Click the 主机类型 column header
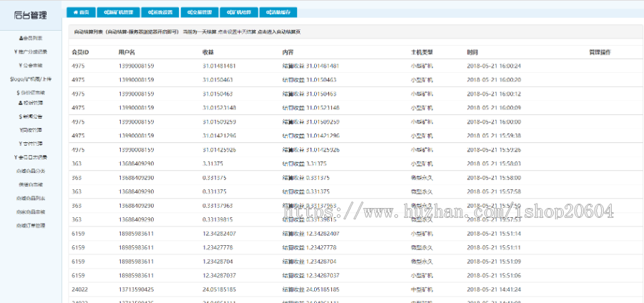644x303 pixels. point(421,52)
